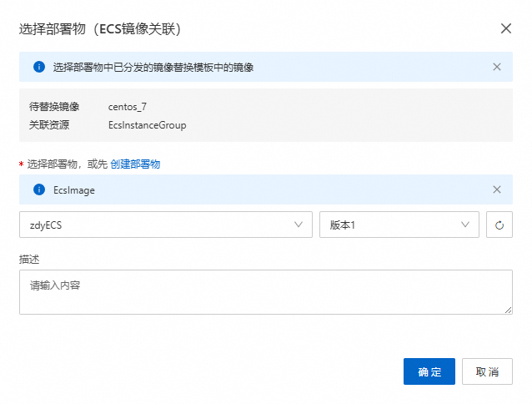Cancel with the 取消 button
The height and width of the screenshot is (404, 532).
(487, 371)
